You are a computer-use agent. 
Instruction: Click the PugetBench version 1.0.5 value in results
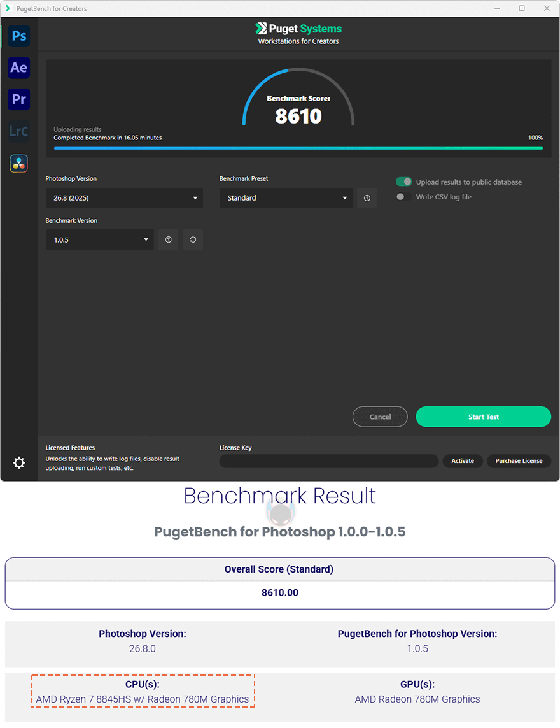click(417, 648)
